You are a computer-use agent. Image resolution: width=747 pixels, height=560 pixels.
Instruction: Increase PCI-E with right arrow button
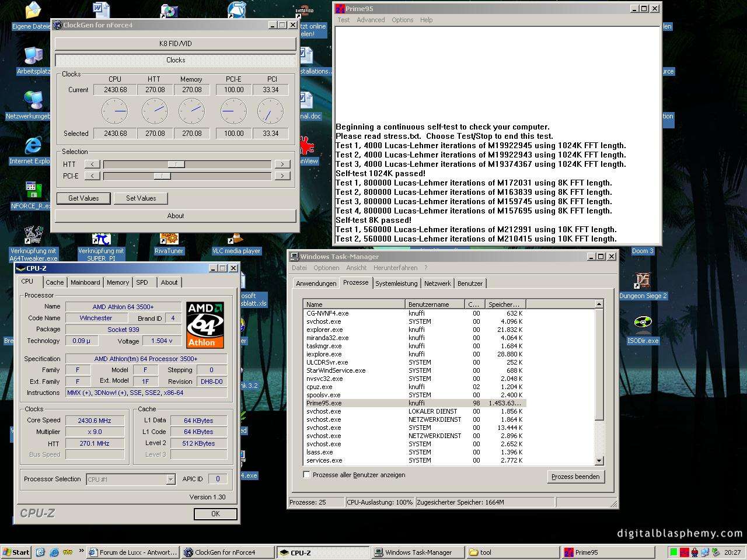[282, 176]
